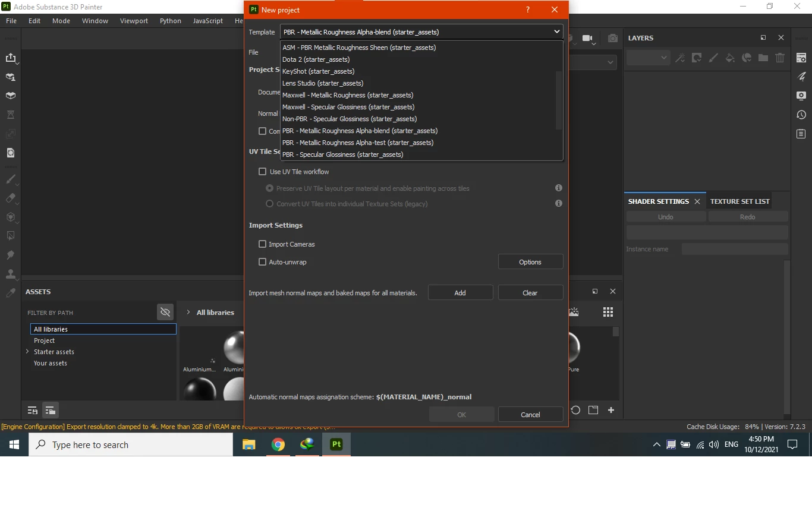Toggle folder list view icon in Assets

click(x=51, y=410)
